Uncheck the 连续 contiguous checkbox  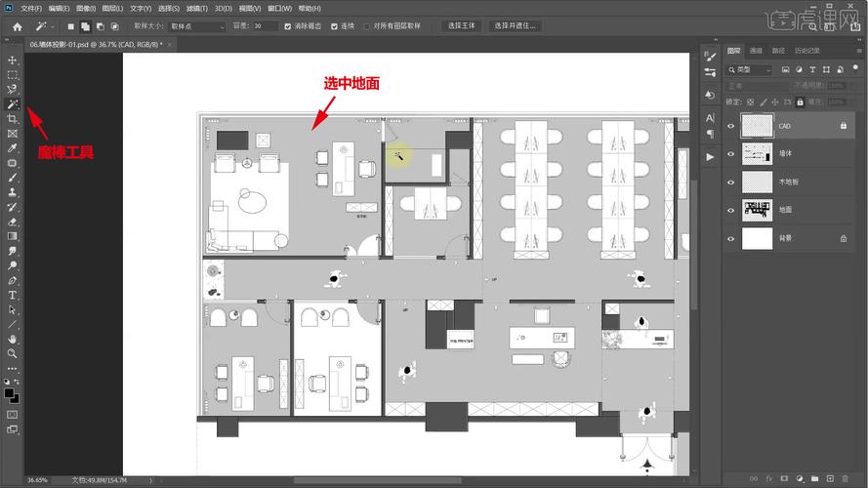[x=335, y=26]
